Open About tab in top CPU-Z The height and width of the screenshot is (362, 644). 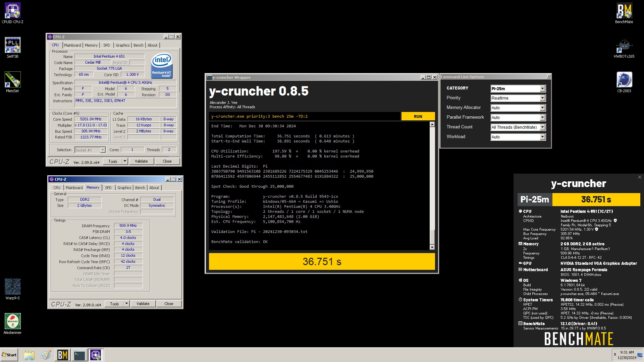coord(153,45)
